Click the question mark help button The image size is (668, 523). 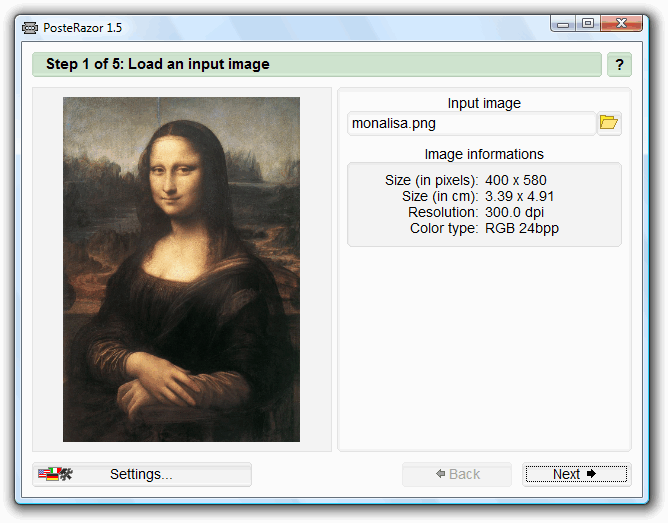(619, 65)
